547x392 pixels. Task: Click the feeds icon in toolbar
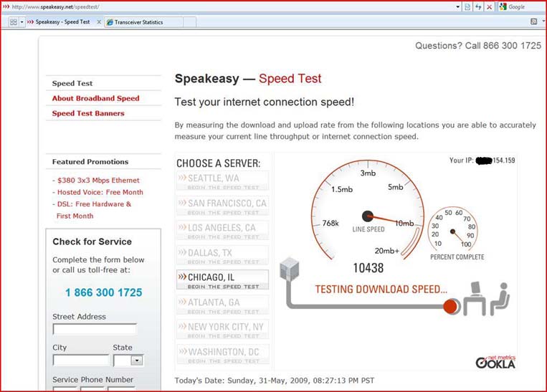(x=534, y=21)
